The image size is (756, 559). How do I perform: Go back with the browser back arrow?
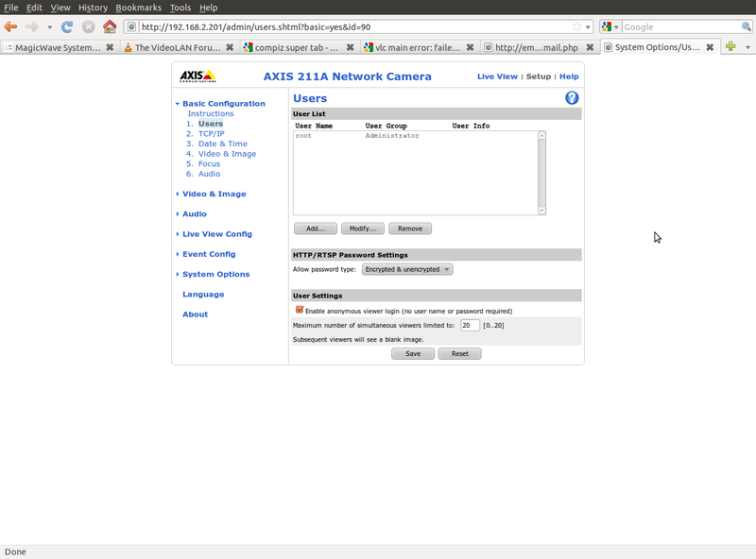click(10, 27)
